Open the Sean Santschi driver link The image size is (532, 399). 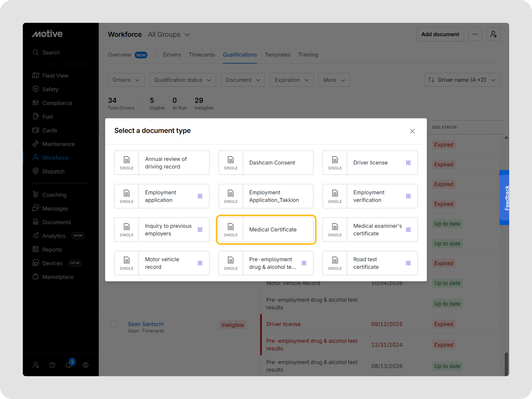146,324
